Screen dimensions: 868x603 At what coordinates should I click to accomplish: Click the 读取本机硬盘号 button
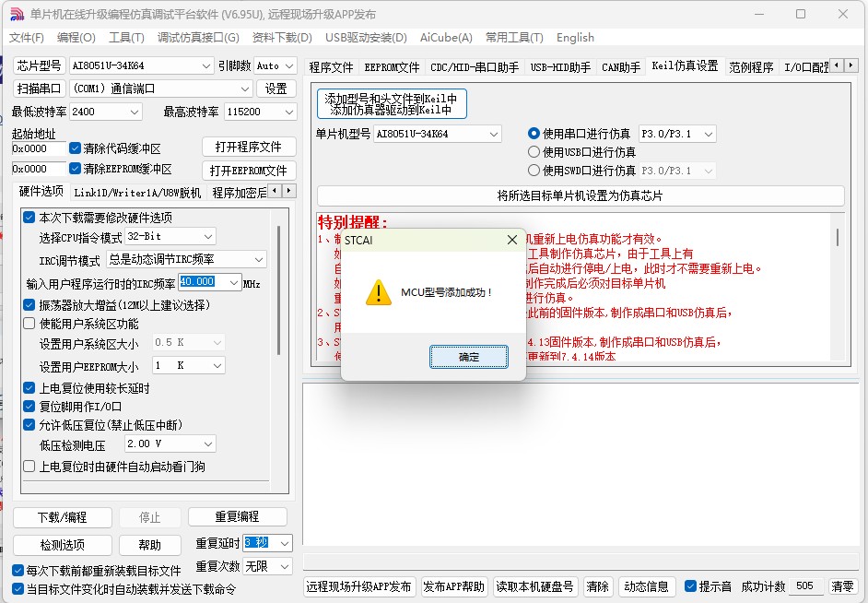(x=534, y=586)
